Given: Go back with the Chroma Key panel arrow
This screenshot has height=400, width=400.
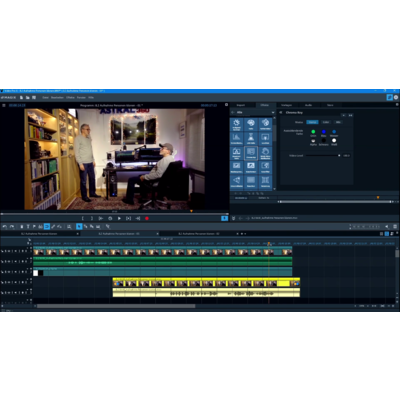Looking at the screenshot, I should click(x=281, y=112).
